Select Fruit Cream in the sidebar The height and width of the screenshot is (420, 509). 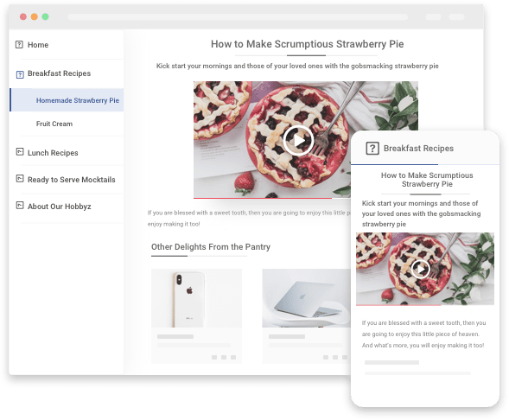(54, 124)
